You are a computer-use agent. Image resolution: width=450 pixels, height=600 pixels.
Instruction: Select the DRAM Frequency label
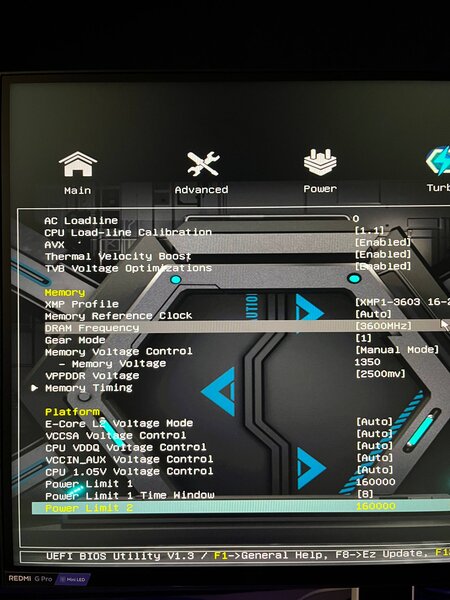[92, 328]
